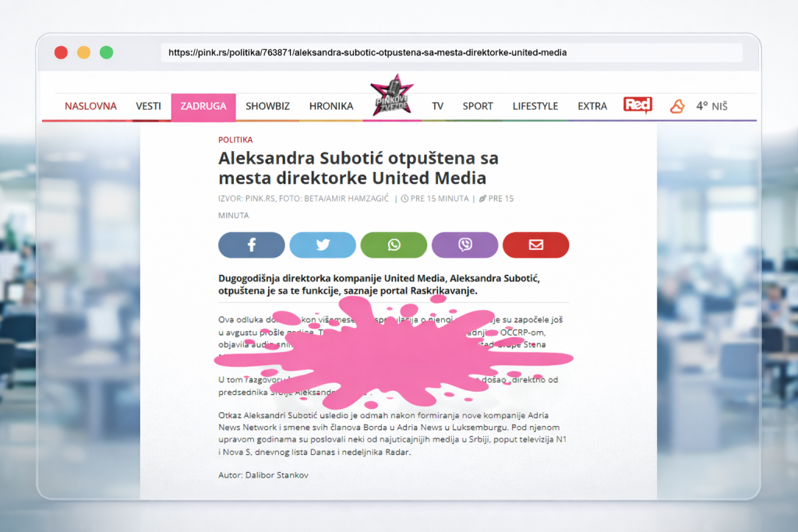The height and width of the screenshot is (532, 798).
Task: Navigate to the Sport section
Action: point(478,106)
